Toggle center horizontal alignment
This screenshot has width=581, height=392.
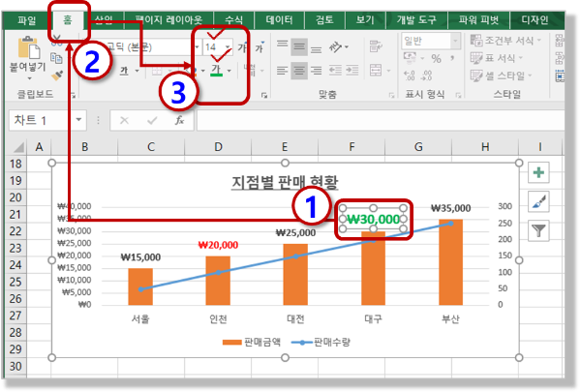point(299,71)
